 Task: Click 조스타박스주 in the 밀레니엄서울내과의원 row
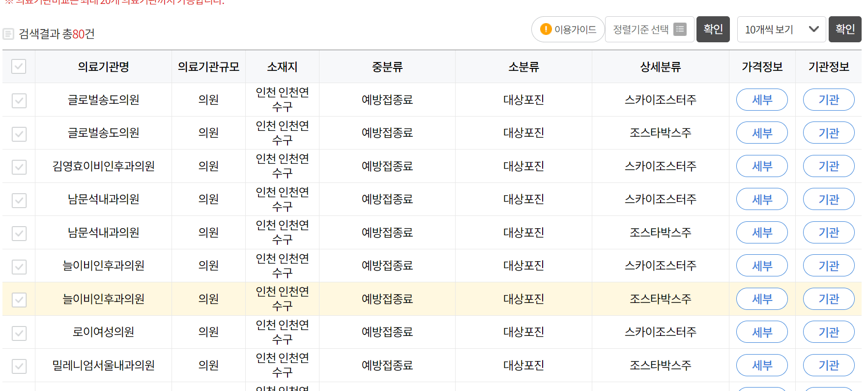point(660,365)
